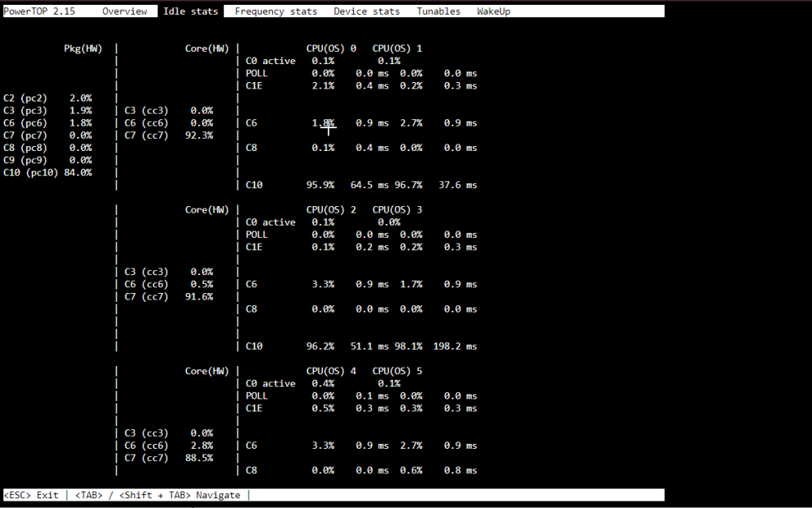Screen dimensions: 812x508
Task: Click the 0.6% C8 value for CPU 5
Action: coord(411,471)
